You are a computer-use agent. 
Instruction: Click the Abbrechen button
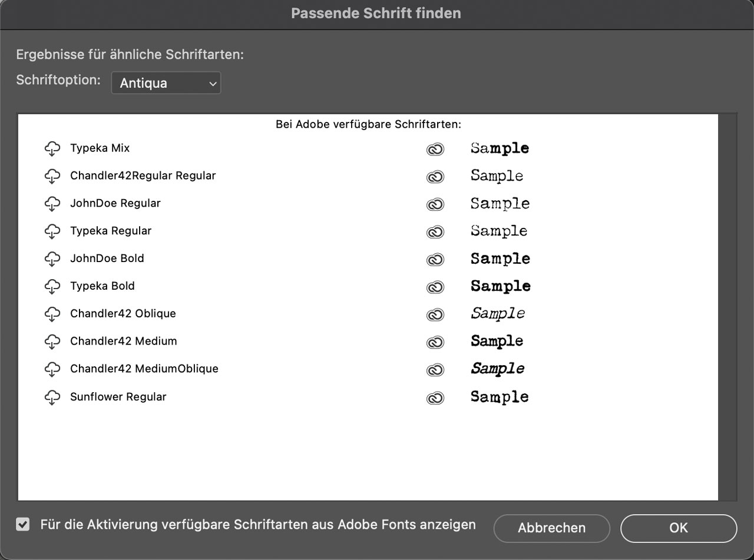coord(551,528)
